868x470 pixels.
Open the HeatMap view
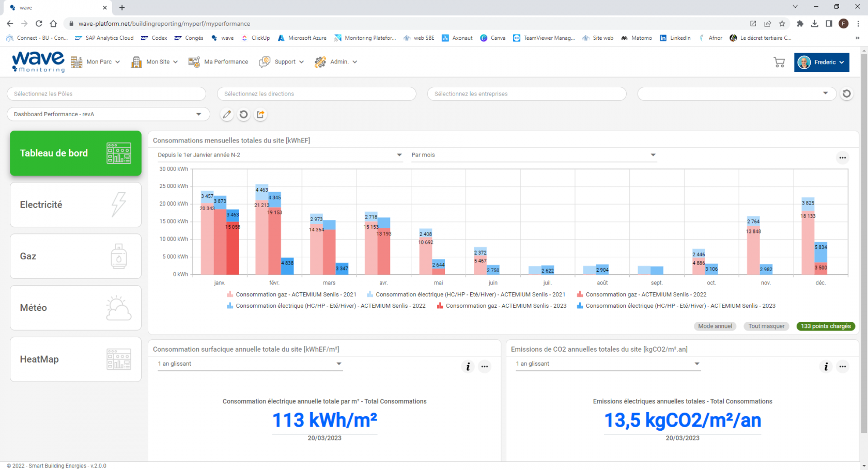(x=75, y=359)
